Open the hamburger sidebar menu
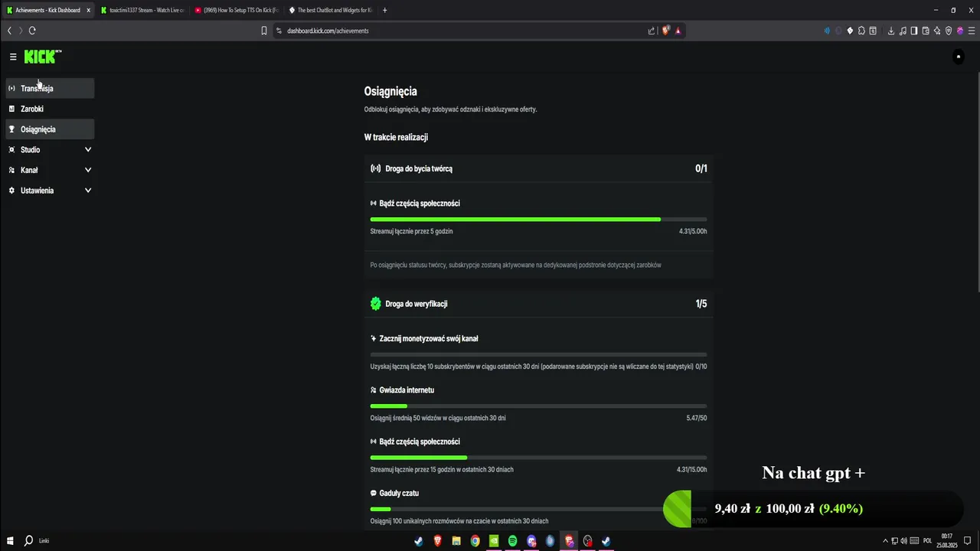 coord(13,57)
